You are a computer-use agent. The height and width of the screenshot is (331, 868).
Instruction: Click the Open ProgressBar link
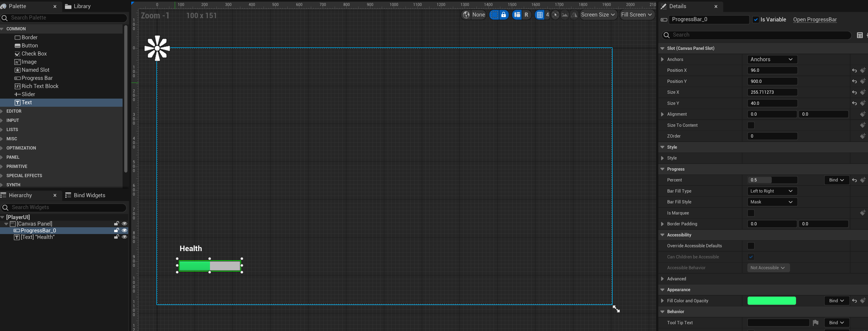814,20
